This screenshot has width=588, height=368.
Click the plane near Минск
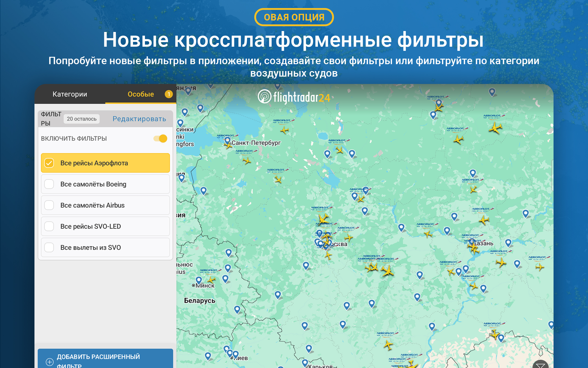tap(211, 280)
